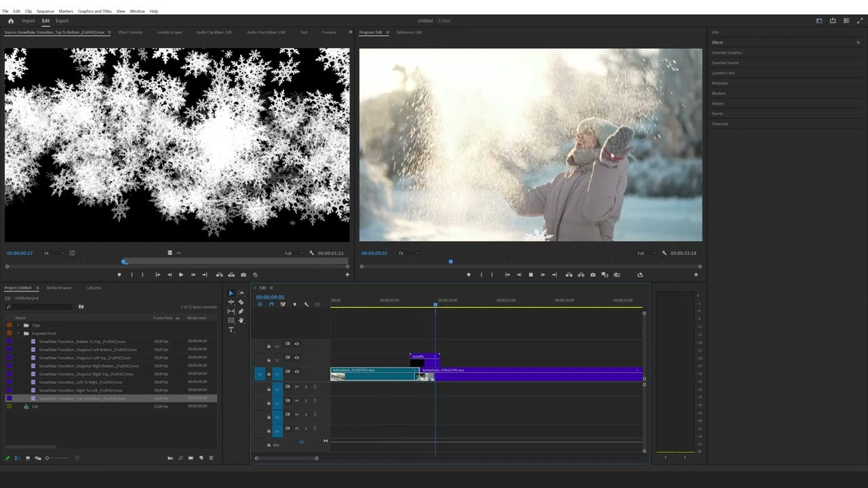
Task: Mute audio track A1
Action: 296,388
